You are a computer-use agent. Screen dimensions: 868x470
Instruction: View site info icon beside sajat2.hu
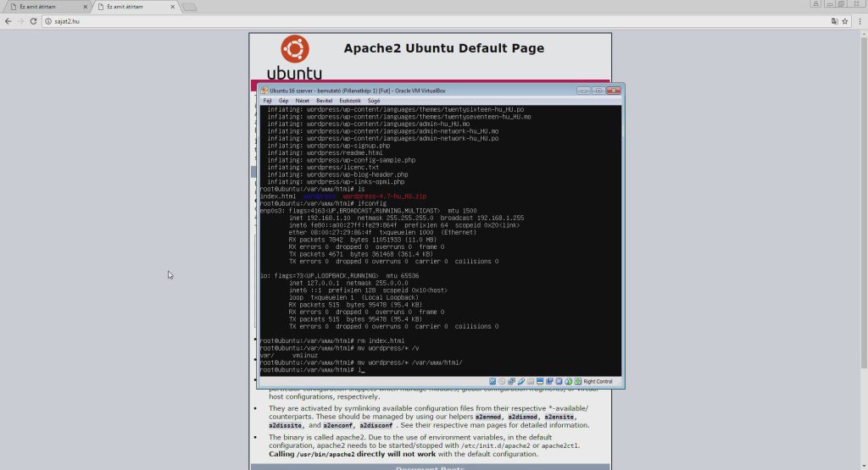tap(48, 21)
